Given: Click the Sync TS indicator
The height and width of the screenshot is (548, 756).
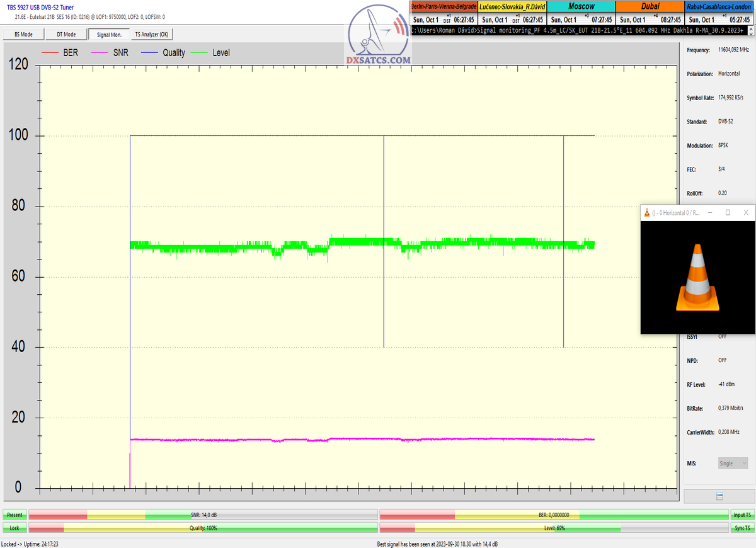Looking at the screenshot, I should click(x=742, y=528).
